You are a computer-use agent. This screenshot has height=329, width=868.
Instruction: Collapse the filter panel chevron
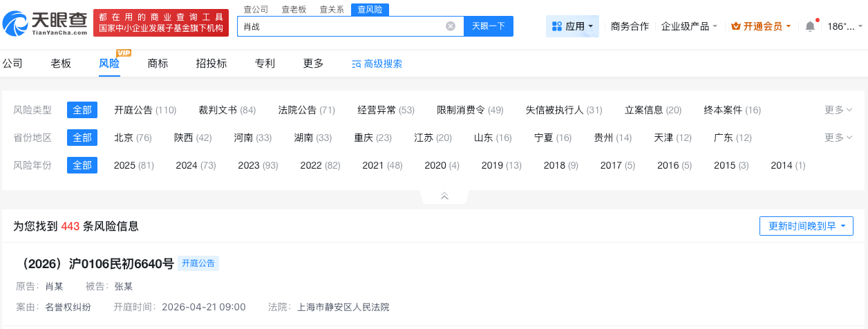[x=444, y=197]
